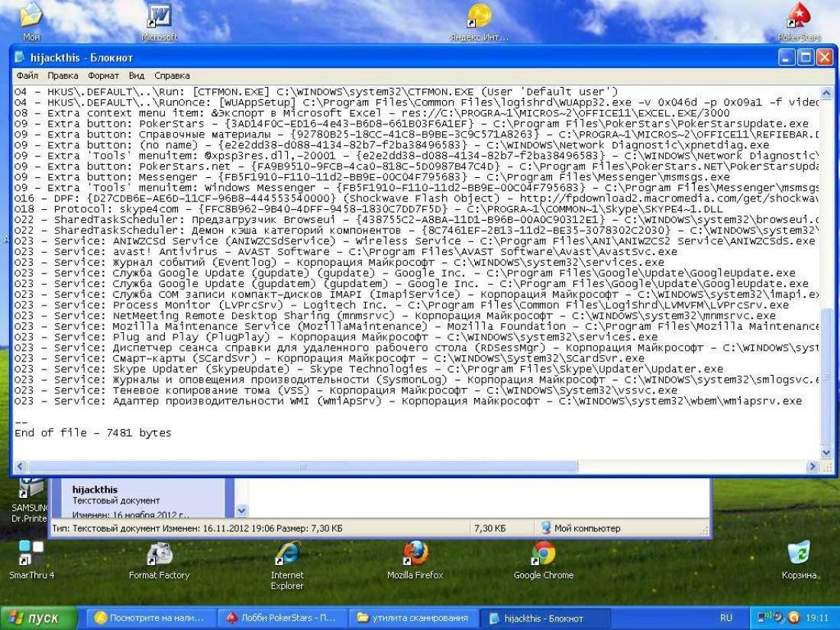Click the RU language indicator
This screenshot has height=630, width=840.
pyautogui.click(x=726, y=619)
